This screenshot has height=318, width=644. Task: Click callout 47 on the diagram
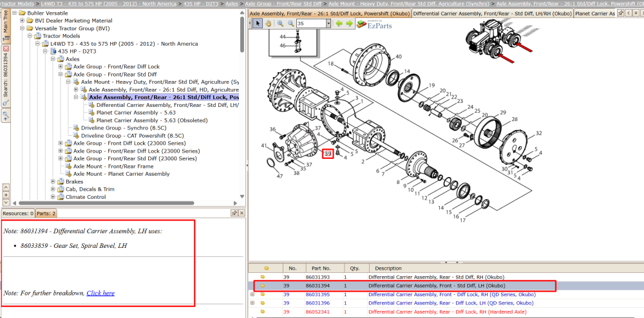(279, 176)
